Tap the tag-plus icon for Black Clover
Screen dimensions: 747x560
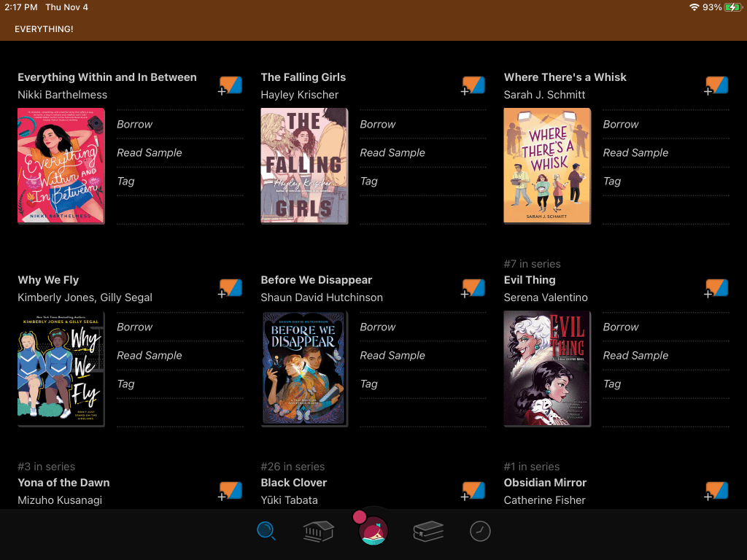[x=473, y=491]
